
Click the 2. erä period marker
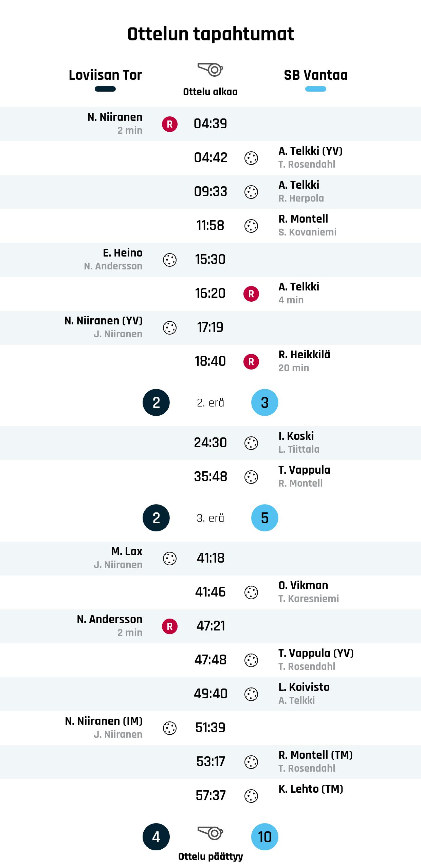[x=210, y=402]
